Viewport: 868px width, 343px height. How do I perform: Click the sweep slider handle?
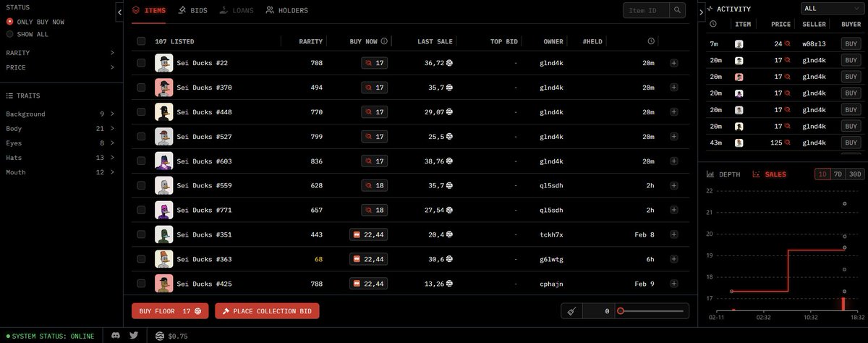620,311
